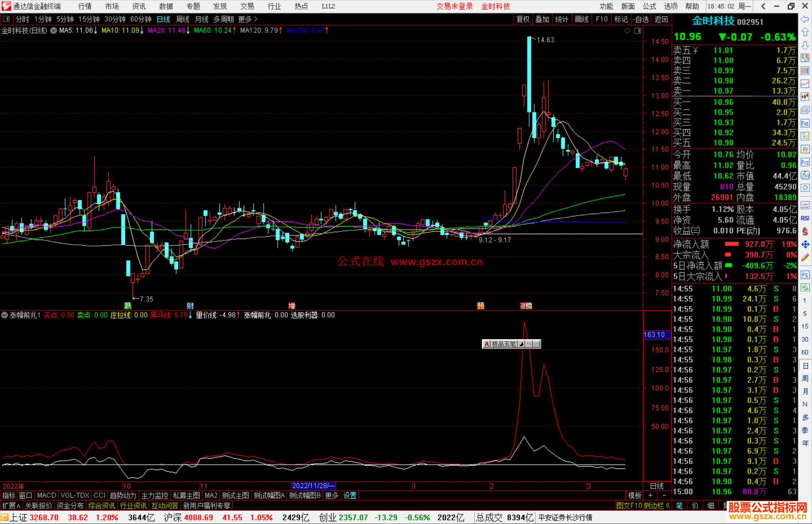Image resolution: width=812 pixels, height=524 pixels.
Task: Toggle the 涨幅前兆1 indicator circle button
Action: point(5,315)
